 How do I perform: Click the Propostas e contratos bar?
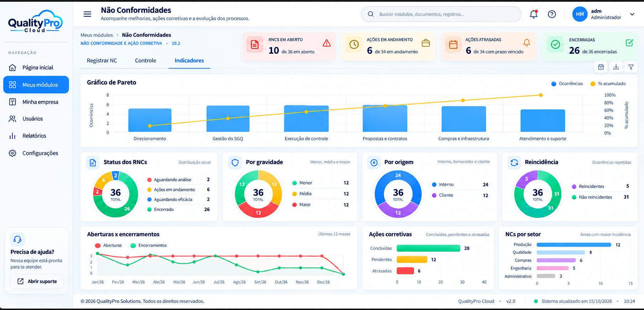point(385,118)
